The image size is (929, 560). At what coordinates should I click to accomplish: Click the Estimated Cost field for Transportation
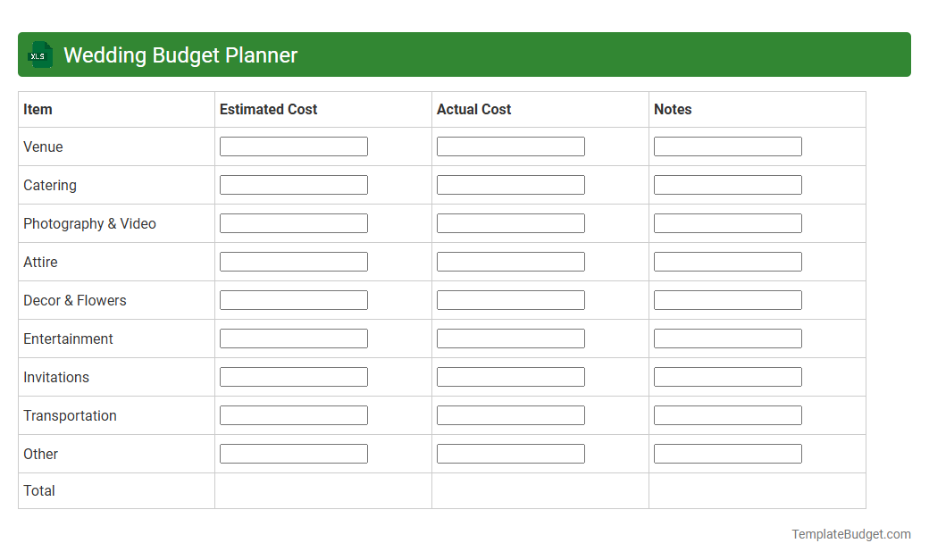293,414
